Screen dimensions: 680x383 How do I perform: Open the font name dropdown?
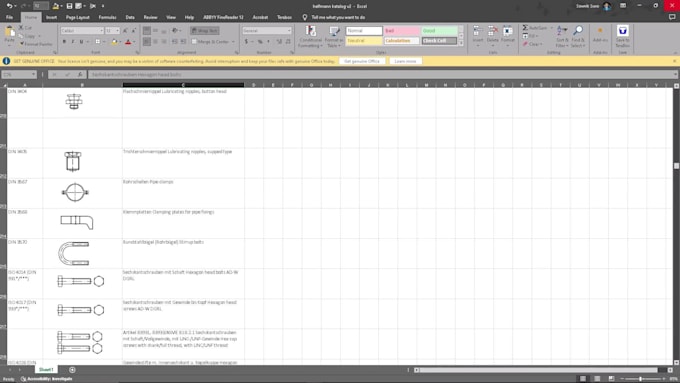[x=101, y=31]
